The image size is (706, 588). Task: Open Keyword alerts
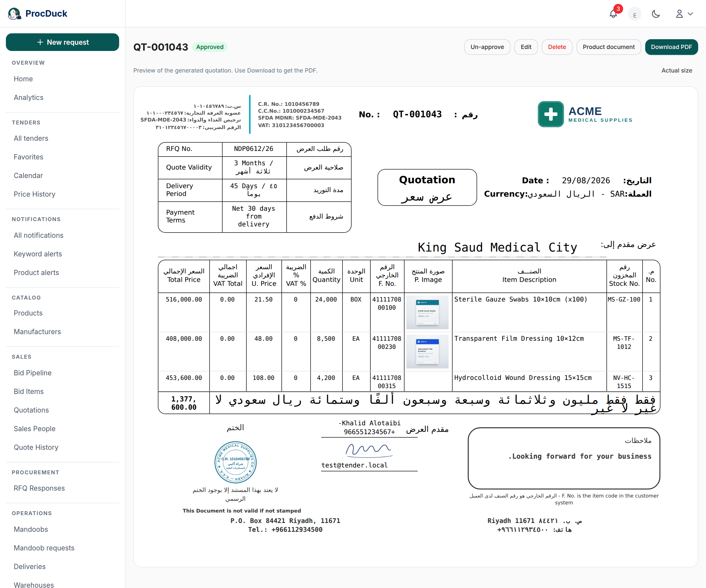click(38, 254)
